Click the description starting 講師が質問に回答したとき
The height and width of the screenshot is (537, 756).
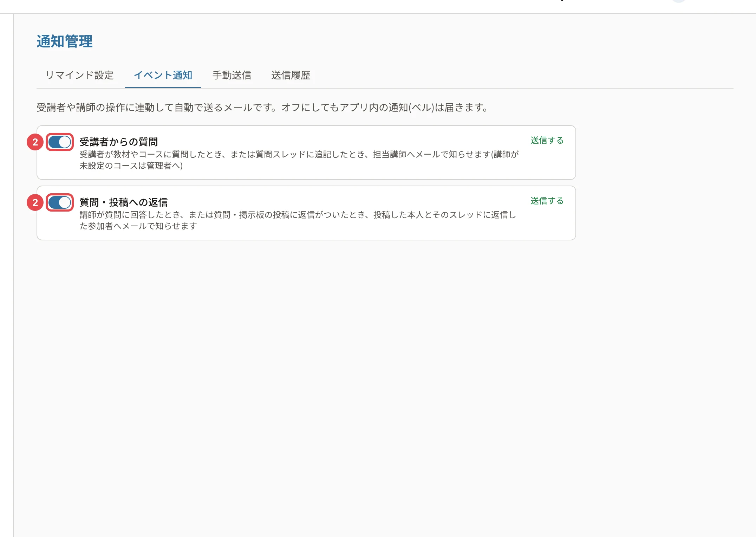[298, 220]
